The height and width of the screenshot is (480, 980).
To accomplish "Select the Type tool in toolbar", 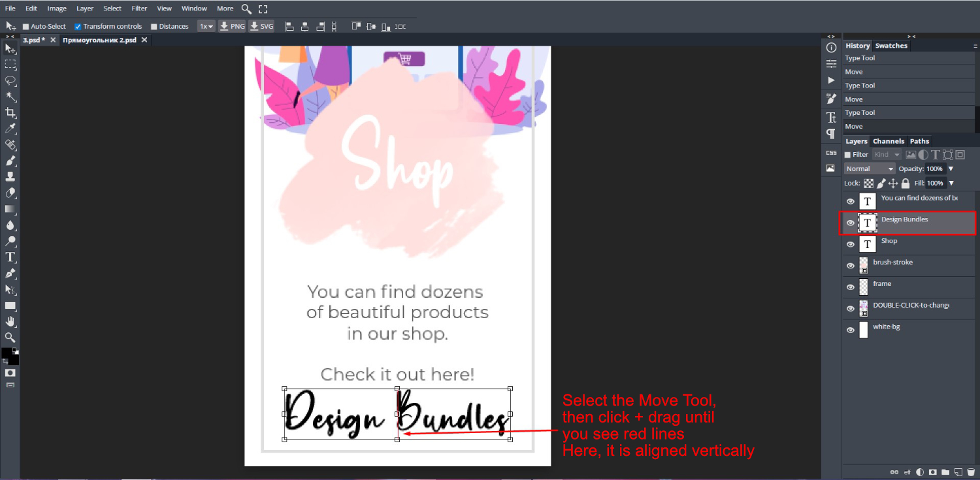I will coord(10,257).
